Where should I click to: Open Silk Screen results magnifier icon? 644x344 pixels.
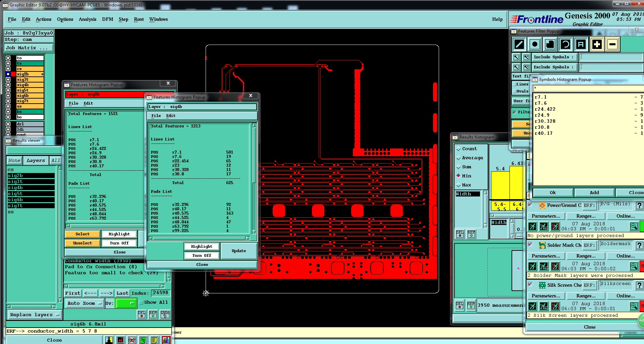pos(634,306)
